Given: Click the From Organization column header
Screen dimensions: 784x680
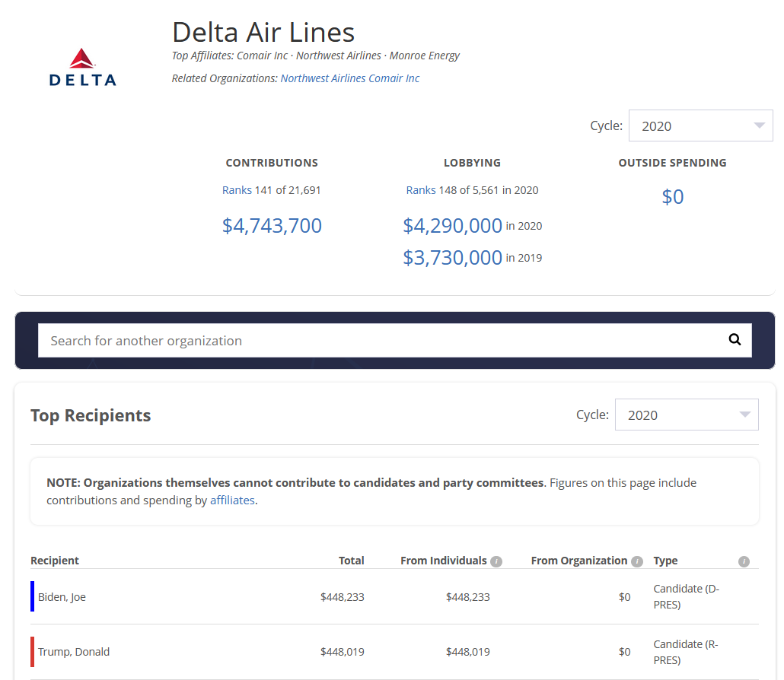Looking at the screenshot, I should pyautogui.click(x=579, y=561).
